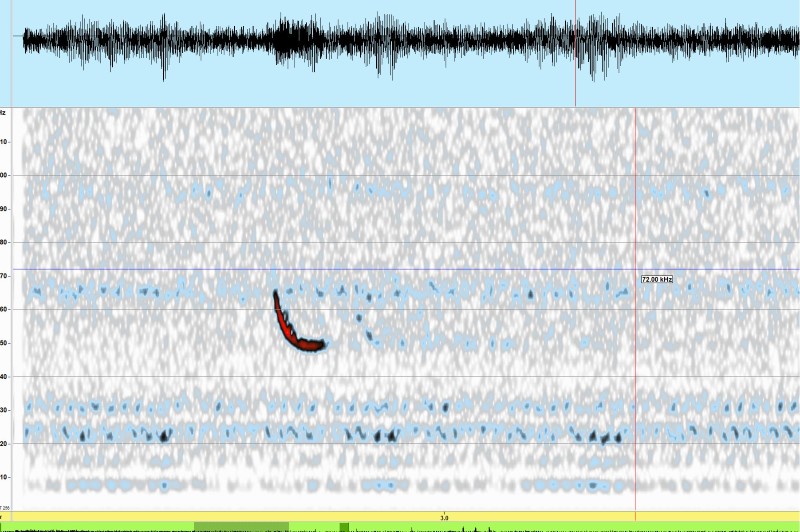The width and height of the screenshot is (800, 532).
Task: Click the dark green selection in overview bar
Action: click(x=241, y=526)
